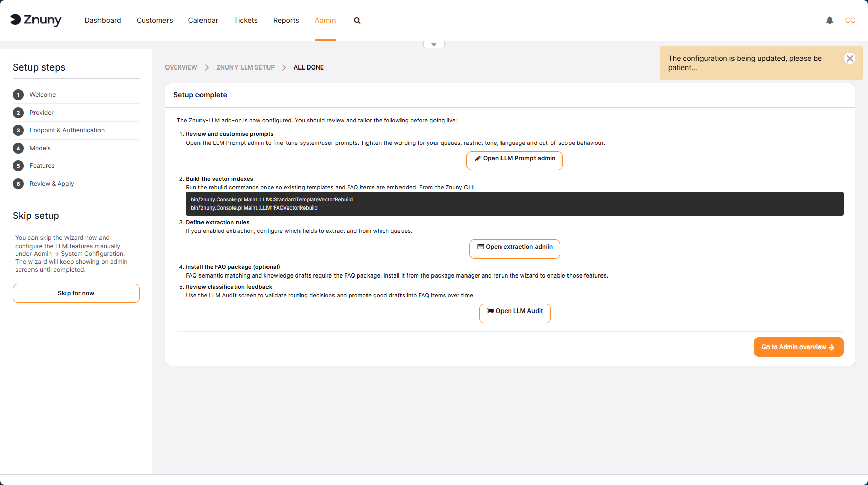Screen dimensions: 868x485
Task: Open the Dashboard menu
Action: point(103,20)
